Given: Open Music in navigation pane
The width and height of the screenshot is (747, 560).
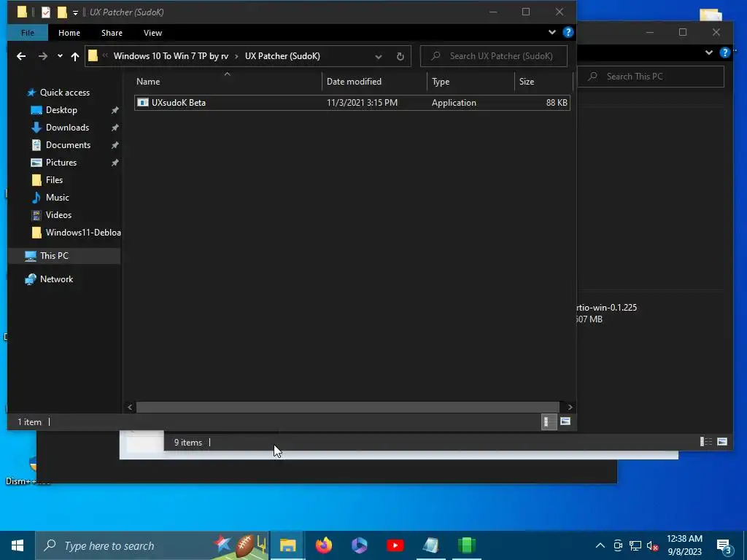Looking at the screenshot, I should tap(57, 198).
